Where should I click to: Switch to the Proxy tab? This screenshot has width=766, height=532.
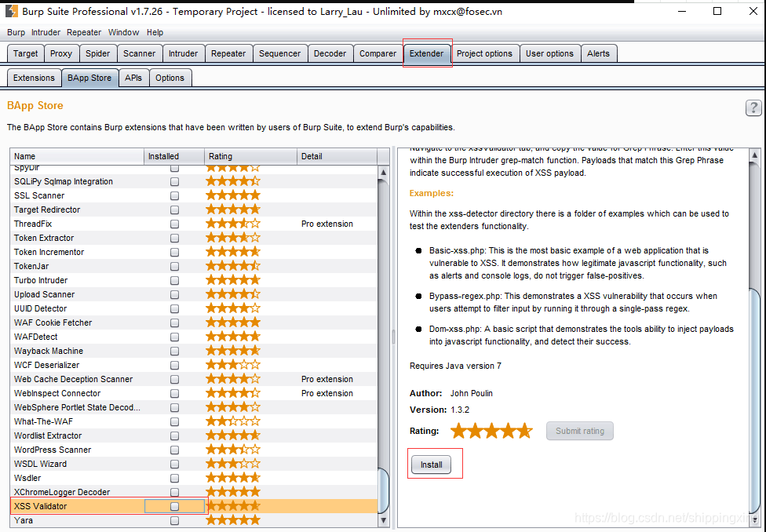[x=61, y=53]
